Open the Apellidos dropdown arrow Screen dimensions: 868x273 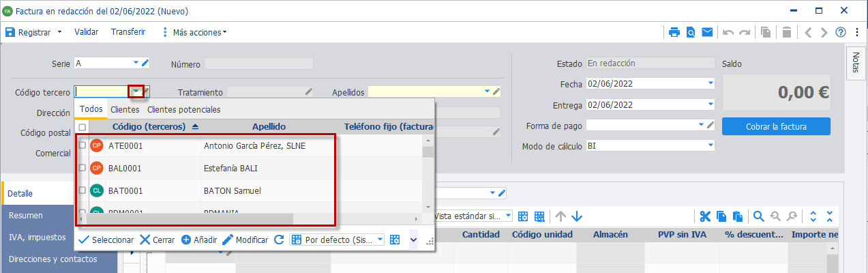tap(487, 91)
